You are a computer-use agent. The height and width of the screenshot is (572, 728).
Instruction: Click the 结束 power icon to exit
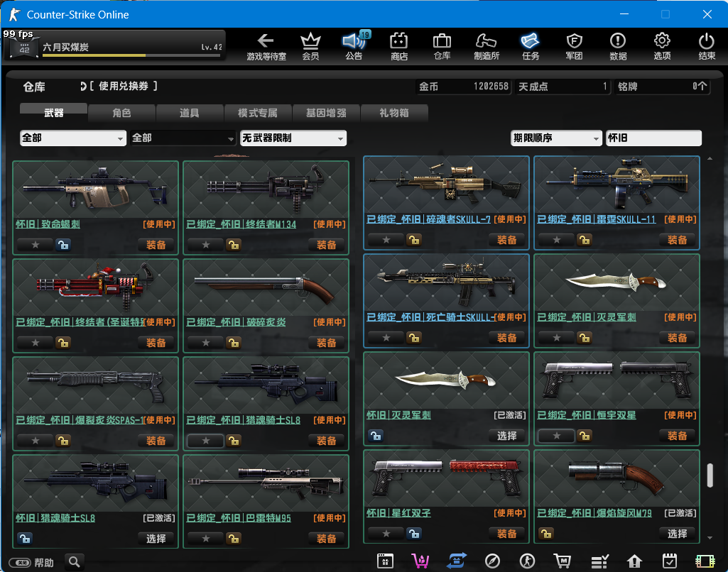[x=706, y=46]
